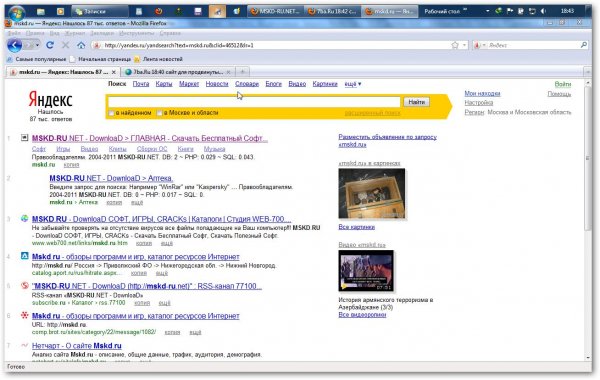Image resolution: width=600 pixels, height=380 pixels.
Task: Click the search magnifier in Firefox search box
Action: 584,45
